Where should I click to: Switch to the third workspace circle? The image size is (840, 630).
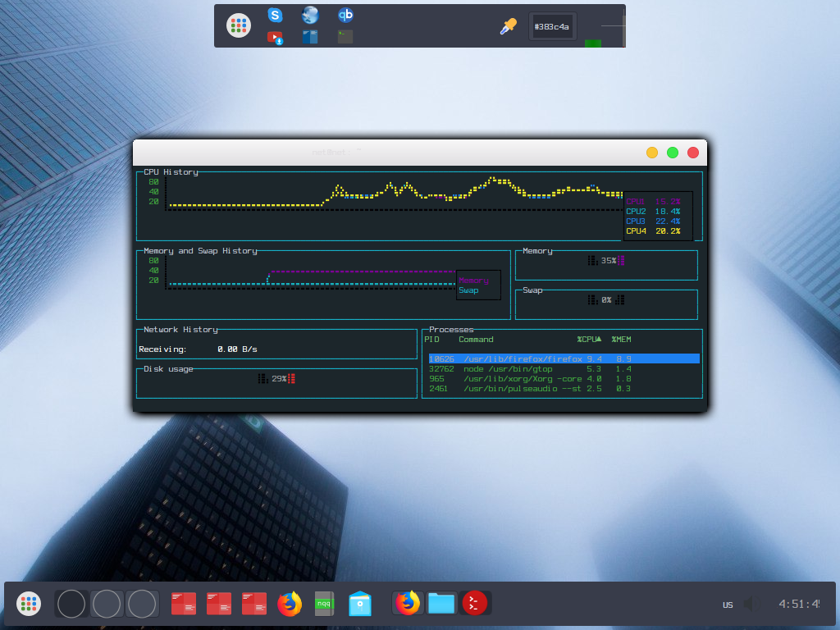coord(142,604)
